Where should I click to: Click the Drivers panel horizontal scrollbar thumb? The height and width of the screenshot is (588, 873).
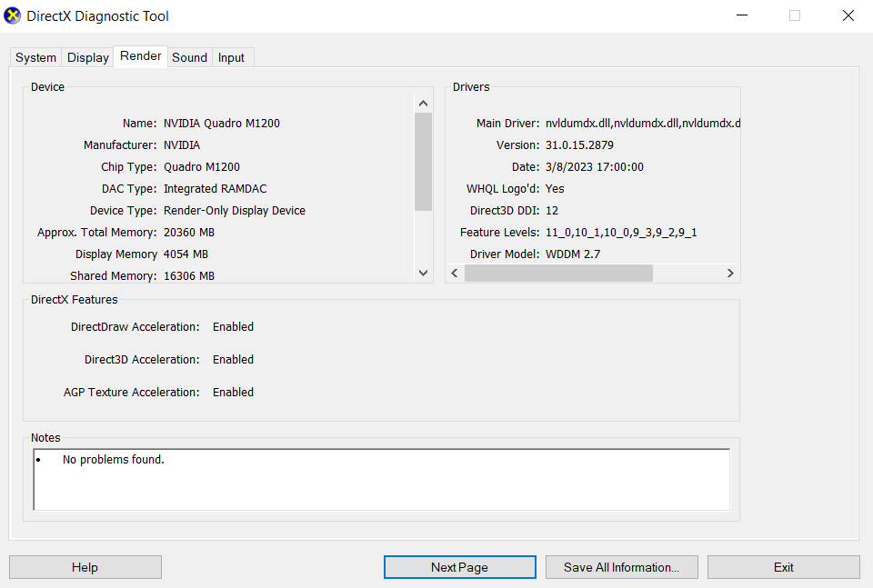[558, 273]
